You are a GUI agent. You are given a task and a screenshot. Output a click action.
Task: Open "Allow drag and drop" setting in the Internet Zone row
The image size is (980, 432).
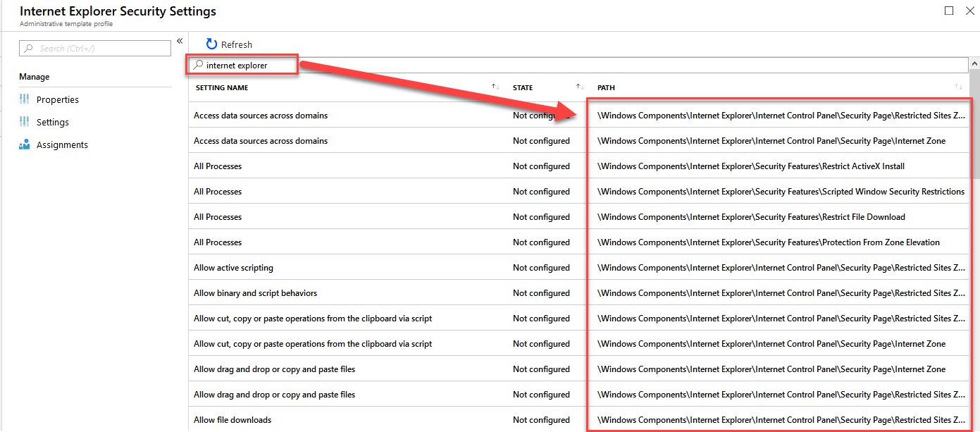(274, 369)
